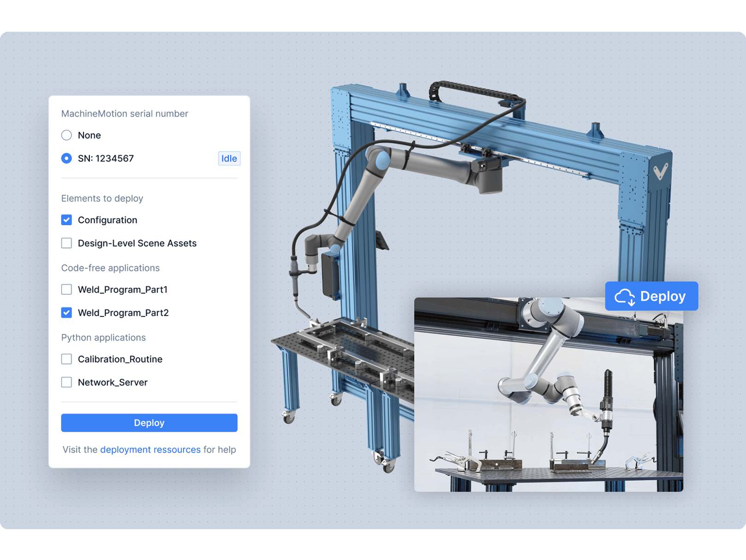The image size is (746, 560).
Task: Check Weld_Program_Part1
Action: point(67,289)
